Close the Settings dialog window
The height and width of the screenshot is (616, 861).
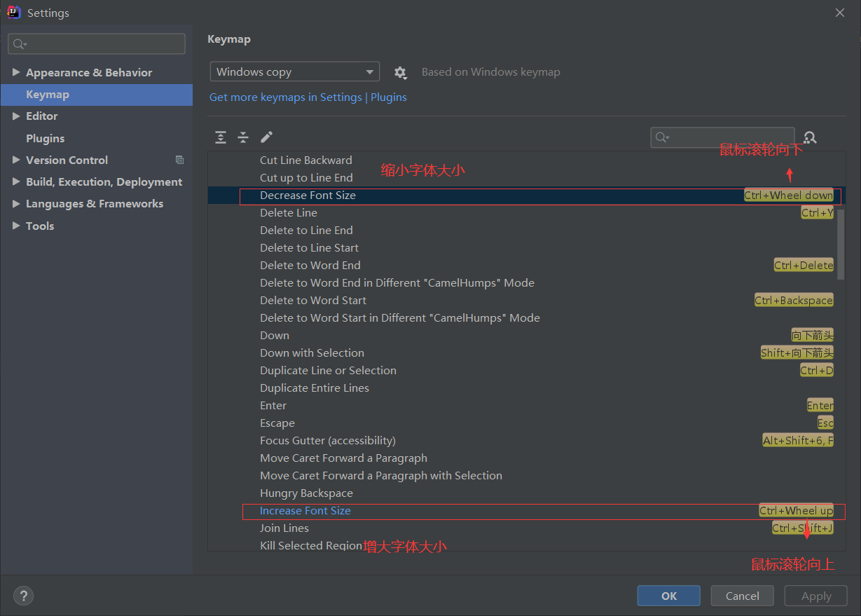point(840,13)
